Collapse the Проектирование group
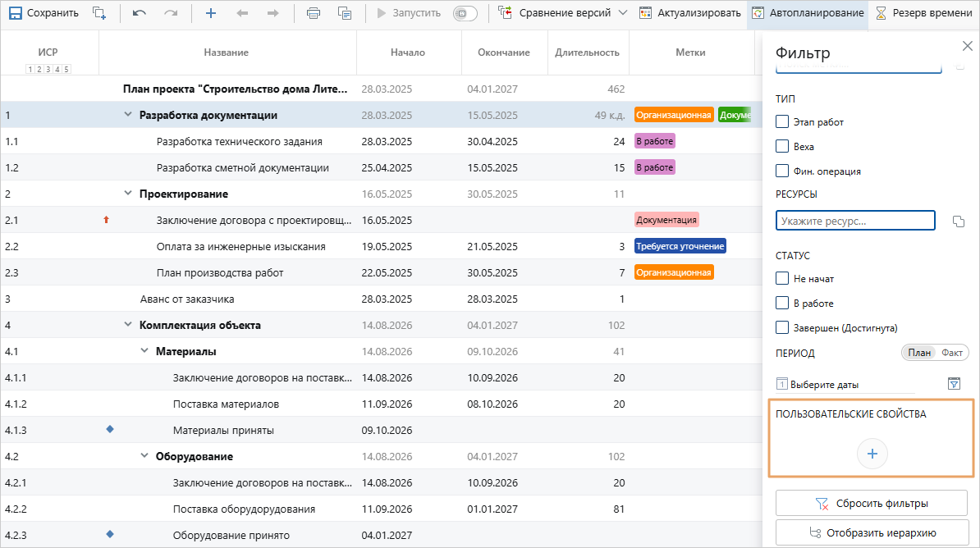Image resolution: width=980 pixels, height=548 pixels. point(128,194)
